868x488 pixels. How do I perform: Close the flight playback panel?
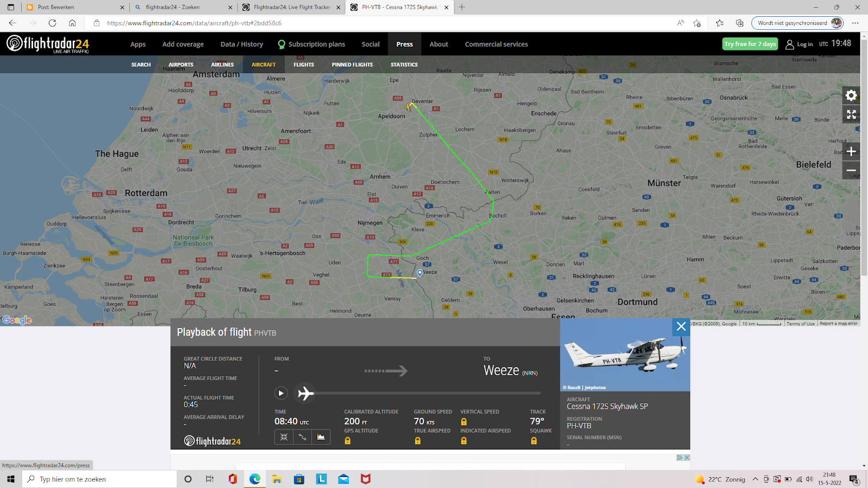(681, 326)
